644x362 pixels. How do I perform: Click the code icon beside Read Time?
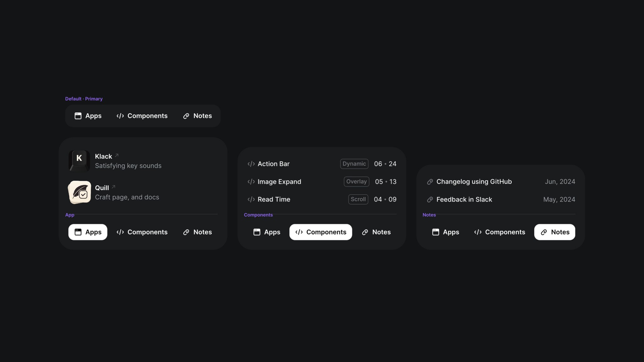click(251, 199)
